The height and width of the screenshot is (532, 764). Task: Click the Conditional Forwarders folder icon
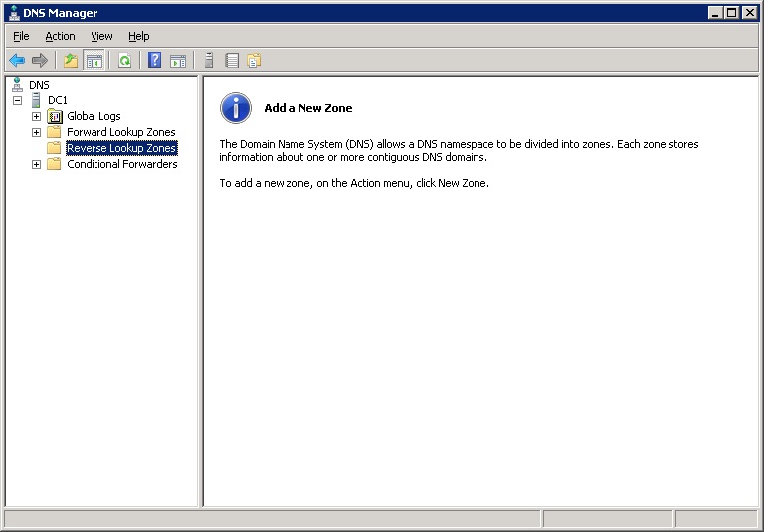pos(54,164)
